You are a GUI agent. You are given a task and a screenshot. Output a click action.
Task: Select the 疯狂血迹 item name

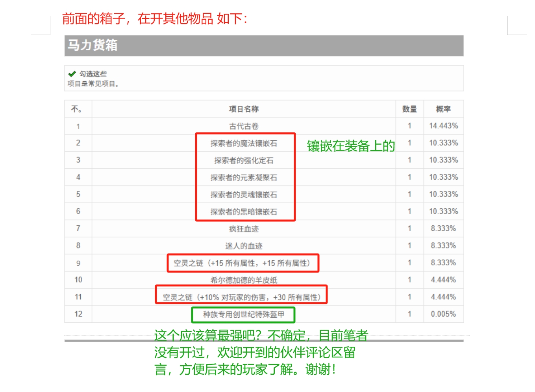[x=244, y=229]
